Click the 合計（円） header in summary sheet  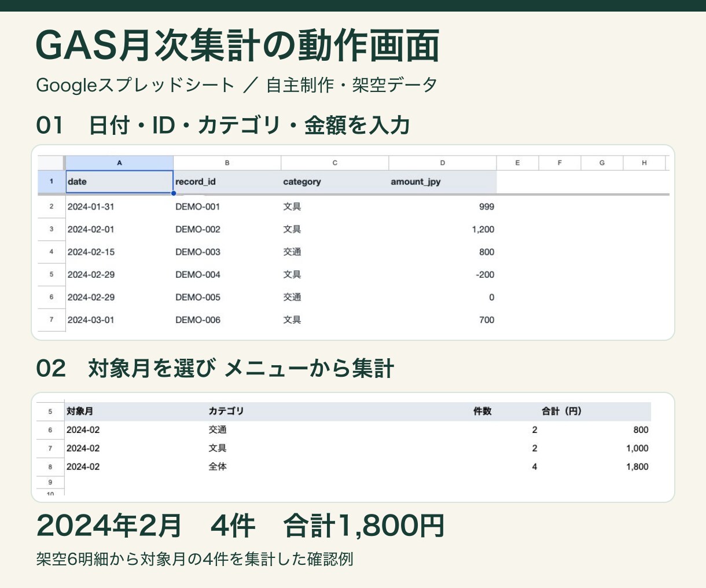point(595,411)
